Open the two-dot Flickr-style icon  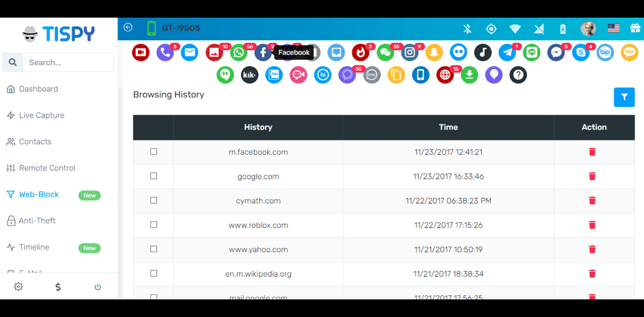(458, 53)
